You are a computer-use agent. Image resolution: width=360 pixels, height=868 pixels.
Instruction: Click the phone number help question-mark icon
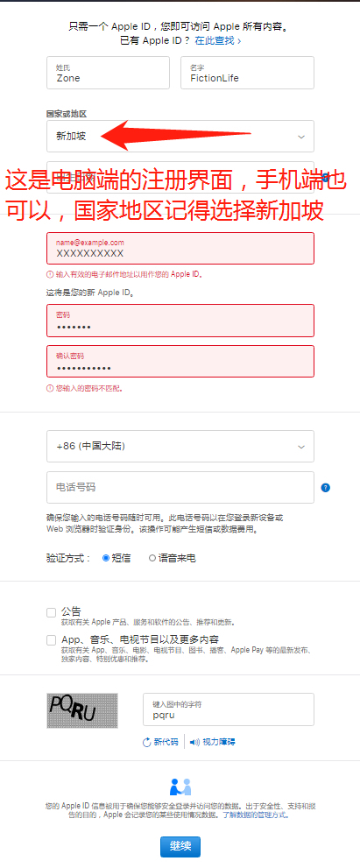326,488
